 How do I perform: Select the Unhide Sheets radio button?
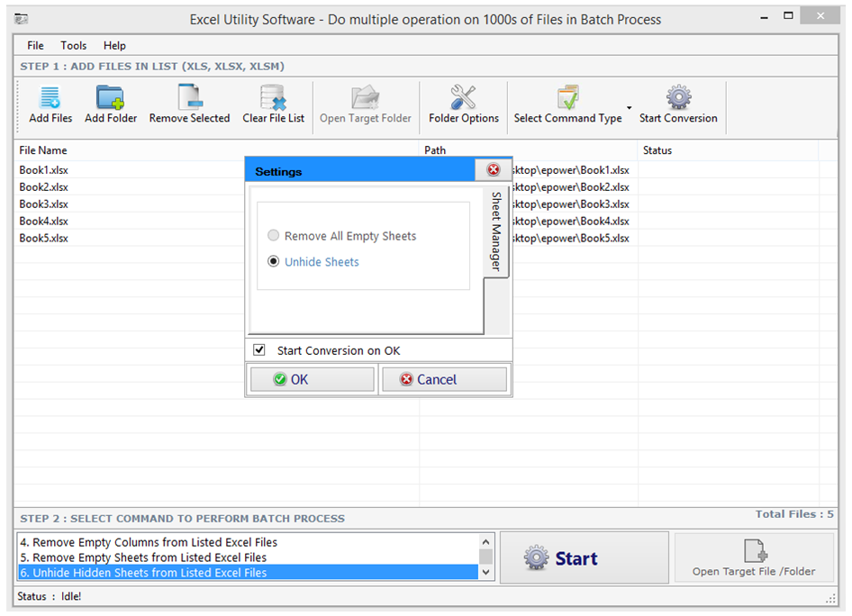(x=273, y=261)
